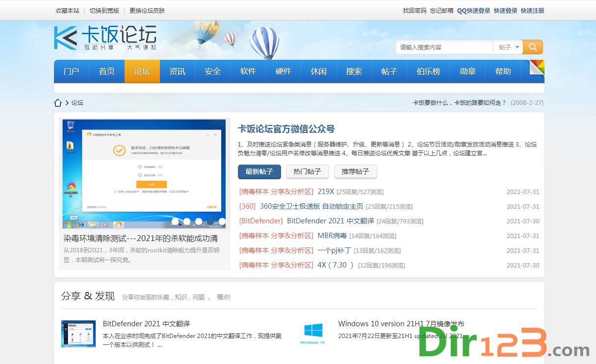Open the 360安全卫士极速版 自动锁定主页 post
Screen dimensions: 596x364
pyautogui.click(x=311, y=206)
